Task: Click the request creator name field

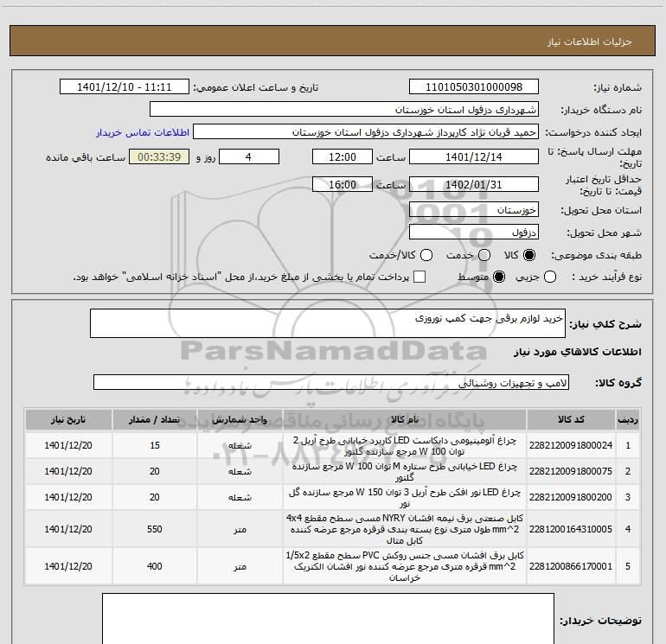Action: pyautogui.click(x=366, y=132)
